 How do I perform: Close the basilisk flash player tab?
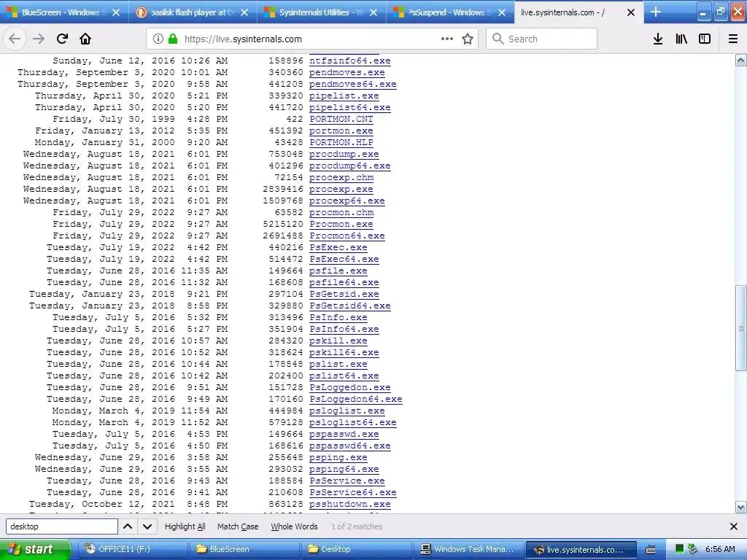tap(244, 12)
